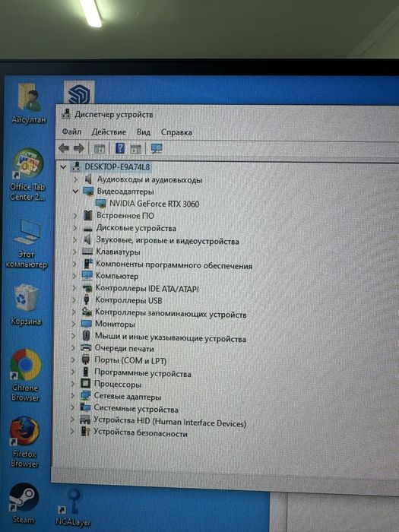Select the Корзина recycle bin icon
Viewport: 399px width, 532px height.
(26, 305)
